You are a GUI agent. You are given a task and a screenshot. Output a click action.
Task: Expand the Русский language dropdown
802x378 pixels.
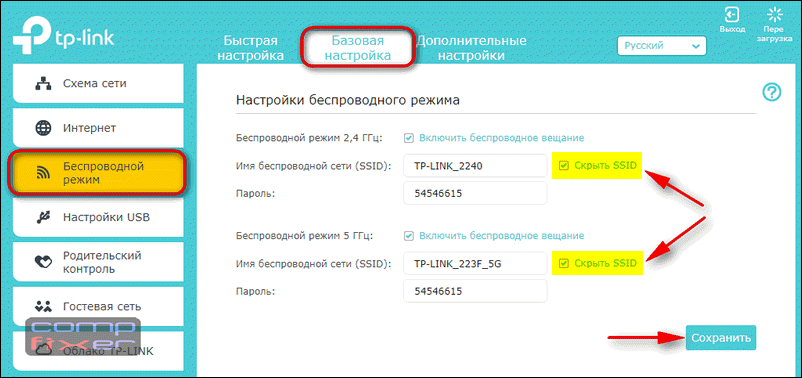click(x=662, y=46)
